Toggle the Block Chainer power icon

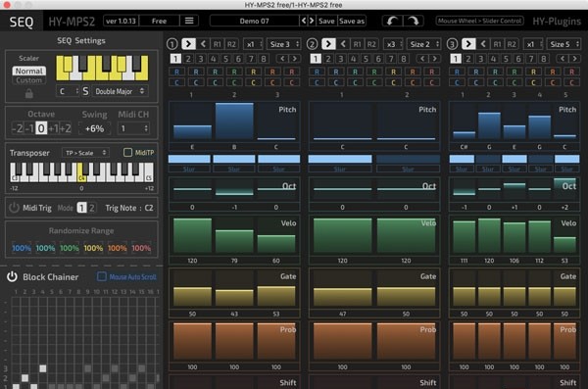(x=12, y=277)
